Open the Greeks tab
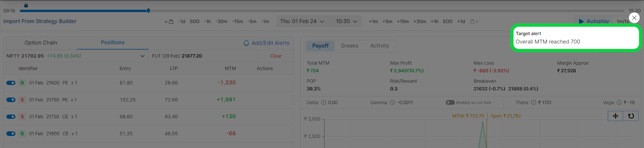The height and width of the screenshot is (148, 644). tap(349, 46)
